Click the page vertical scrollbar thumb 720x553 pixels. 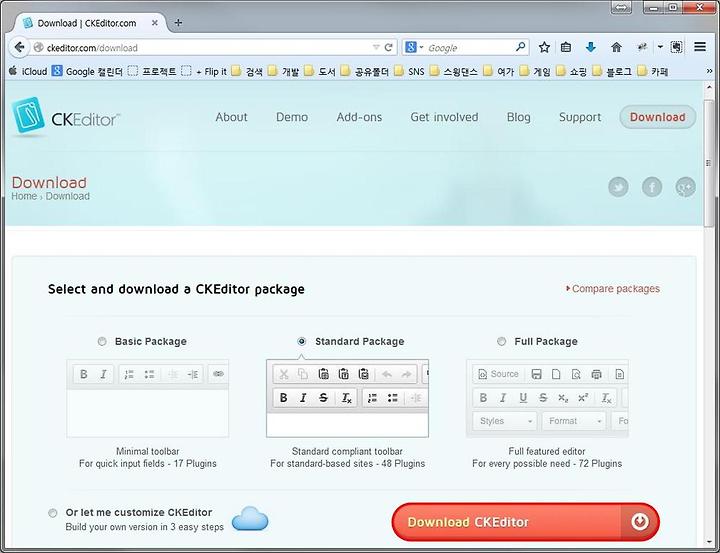tap(709, 163)
